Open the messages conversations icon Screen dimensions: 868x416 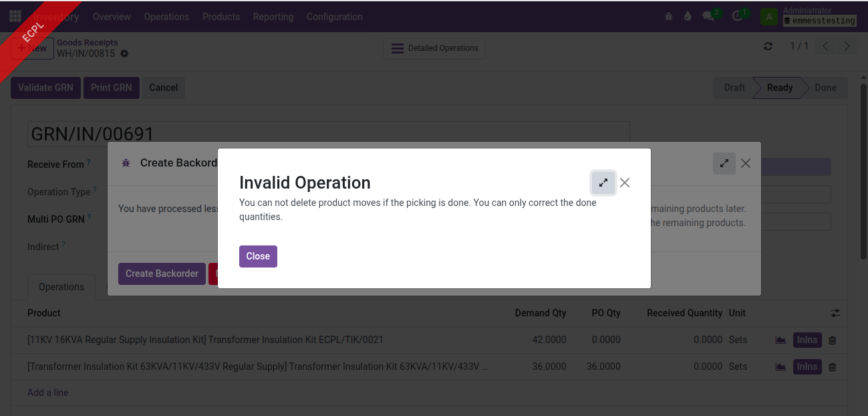click(709, 17)
